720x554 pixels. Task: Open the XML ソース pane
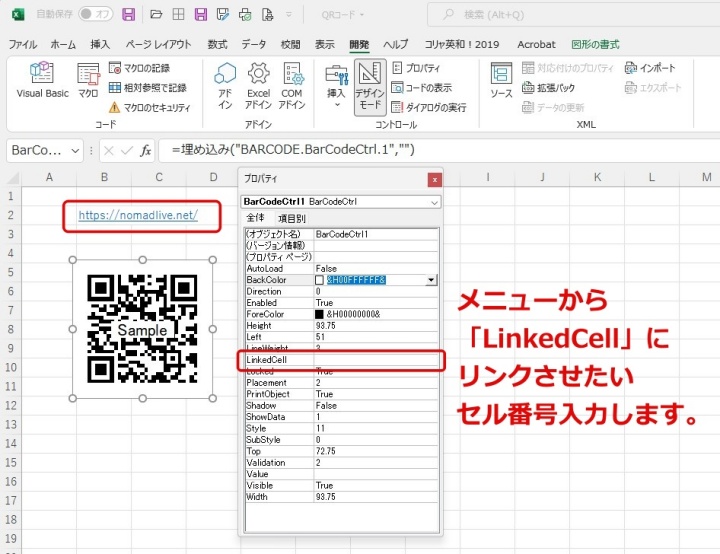(x=501, y=80)
